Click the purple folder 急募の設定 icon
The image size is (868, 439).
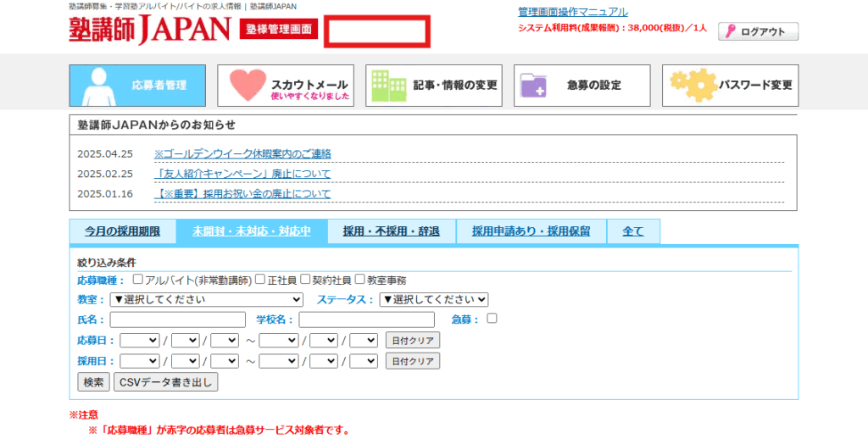(533, 86)
